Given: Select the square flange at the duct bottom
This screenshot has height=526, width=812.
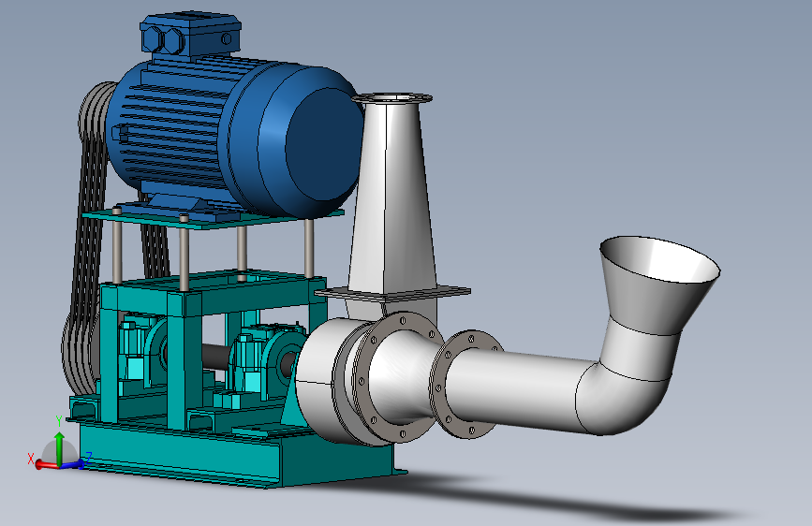Looking at the screenshot, I should tap(392, 293).
